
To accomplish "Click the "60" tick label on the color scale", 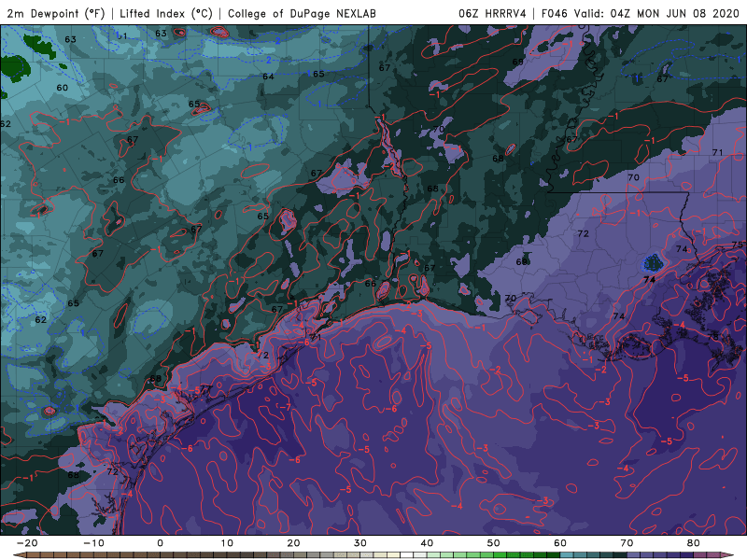I will 560,543.
